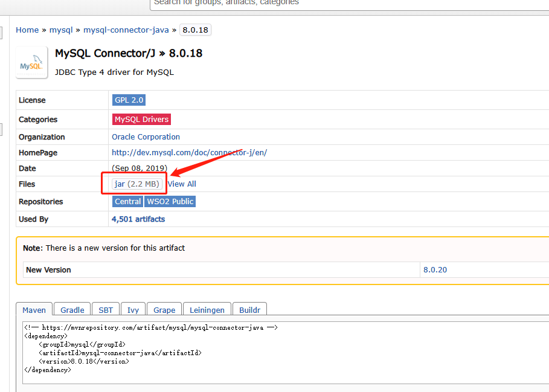Viewport: 549px width, 392px height.
Task: Open the WSO2 Public repository tag
Action: 170,202
